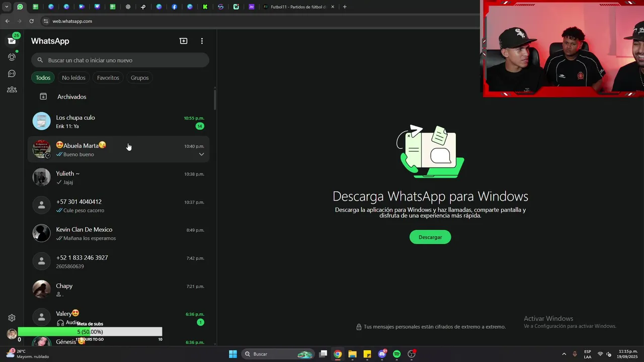Click the Descargar button
Viewport: 644px width, 362px height.
430,237
